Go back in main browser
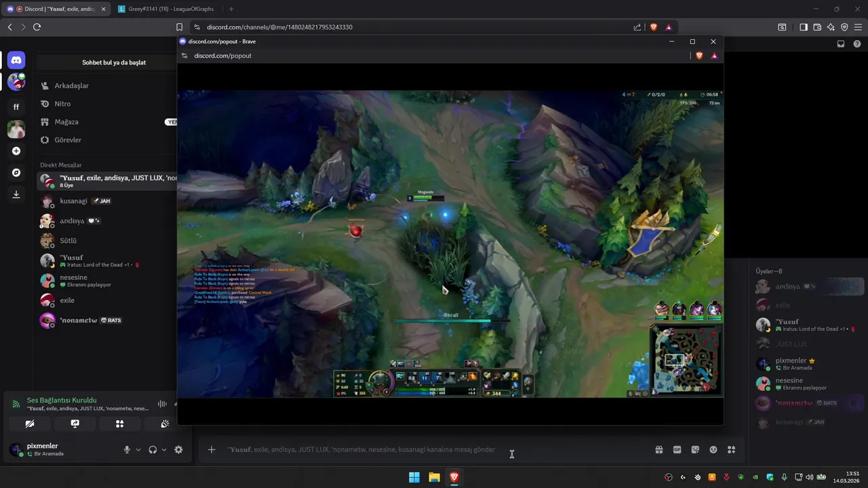The image size is (868, 488). click(9, 27)
